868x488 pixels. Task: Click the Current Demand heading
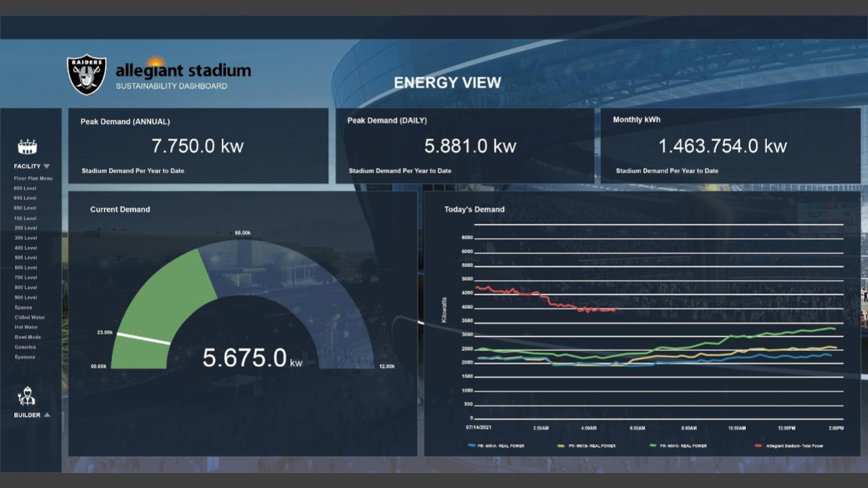point(120,209)
